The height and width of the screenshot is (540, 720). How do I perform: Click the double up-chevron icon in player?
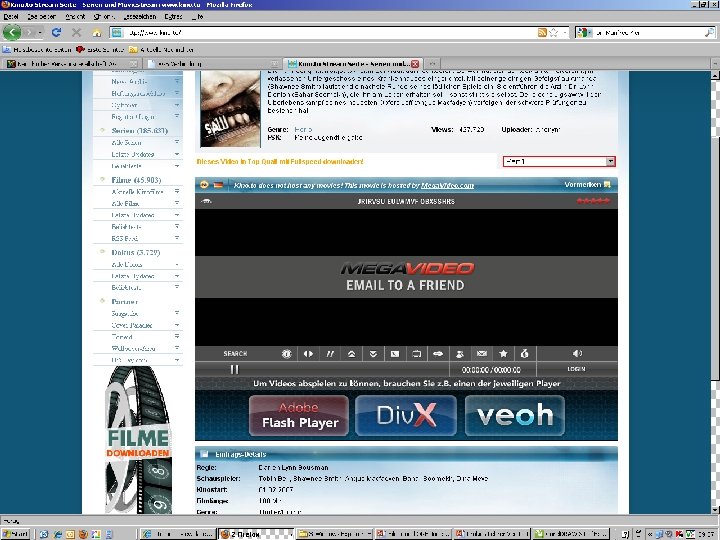point(351,354)
